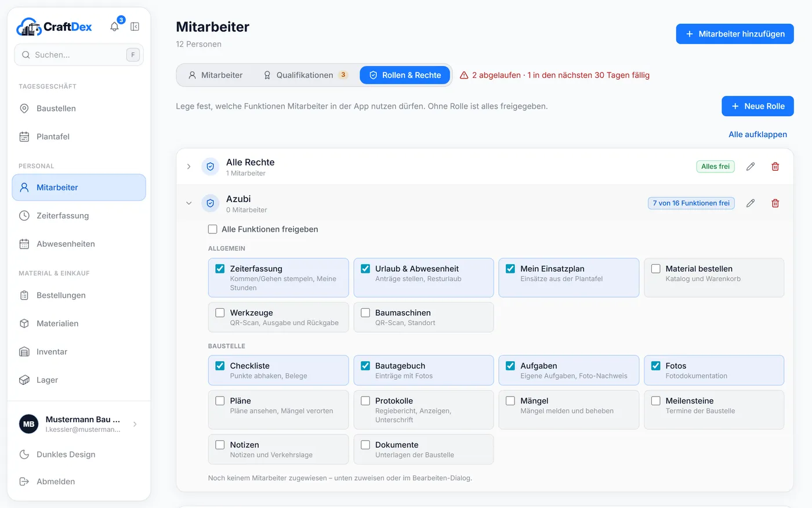Tick the Dokumente permission checkbox
Viewport: 812px width, 508px height.
coord(365,445)
